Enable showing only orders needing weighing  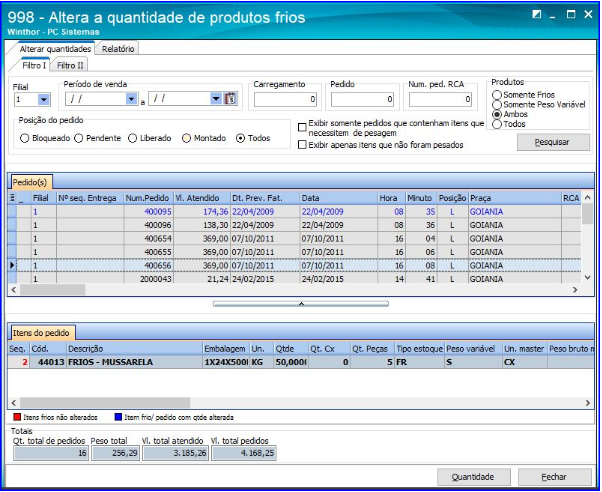[303, 127]
